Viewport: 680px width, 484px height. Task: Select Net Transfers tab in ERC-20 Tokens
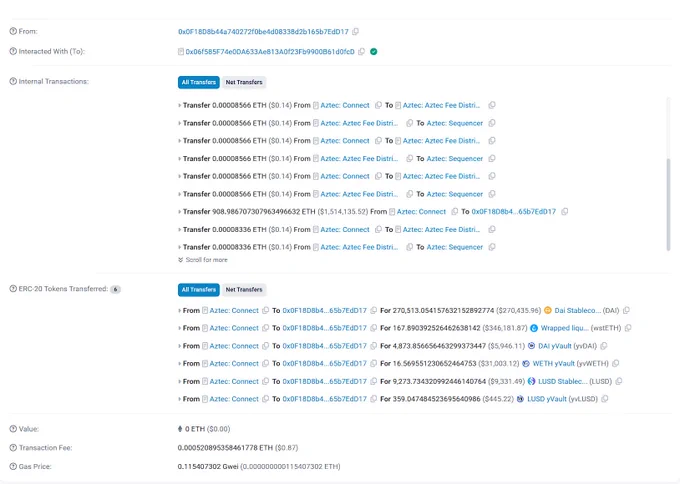(x=244, y=289)
